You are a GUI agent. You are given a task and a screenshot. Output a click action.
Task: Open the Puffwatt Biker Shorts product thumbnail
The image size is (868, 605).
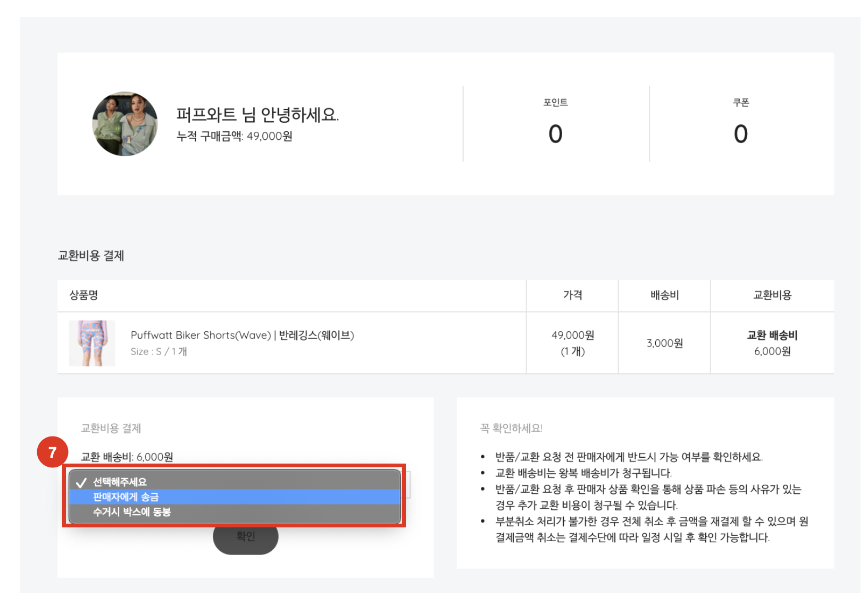(92, 343)
